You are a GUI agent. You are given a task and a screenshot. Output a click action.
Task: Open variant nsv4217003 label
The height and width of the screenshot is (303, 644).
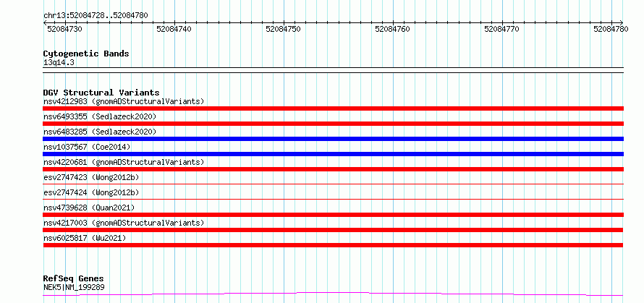coord(124,223)
